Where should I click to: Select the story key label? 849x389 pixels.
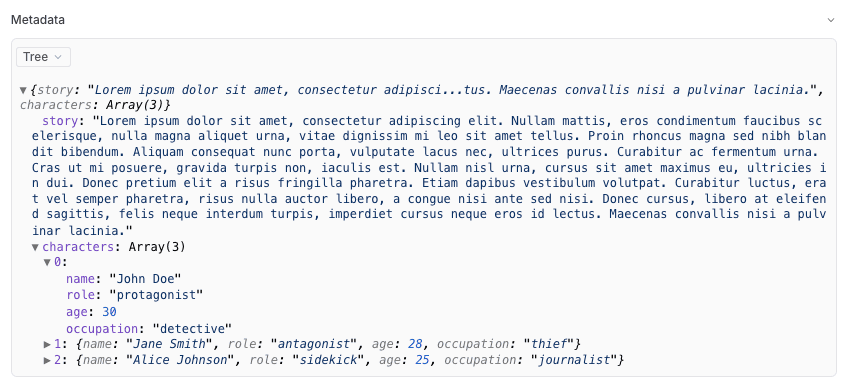(61, 120)
